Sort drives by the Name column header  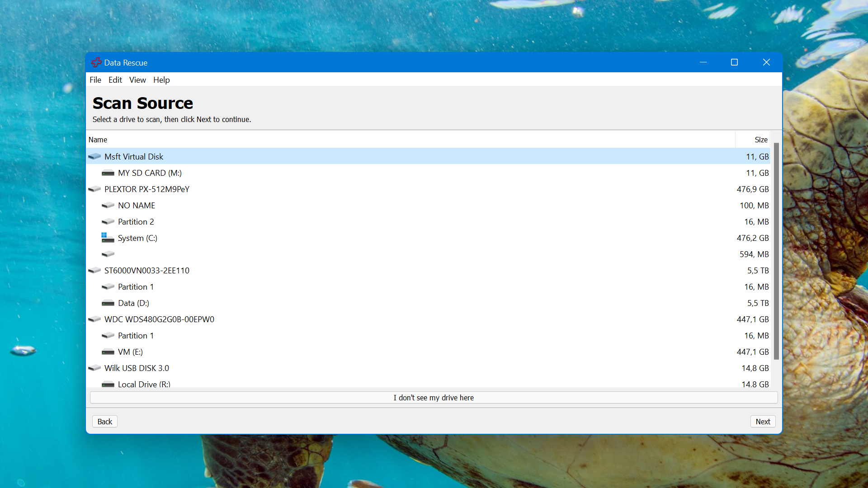point(410,140)
